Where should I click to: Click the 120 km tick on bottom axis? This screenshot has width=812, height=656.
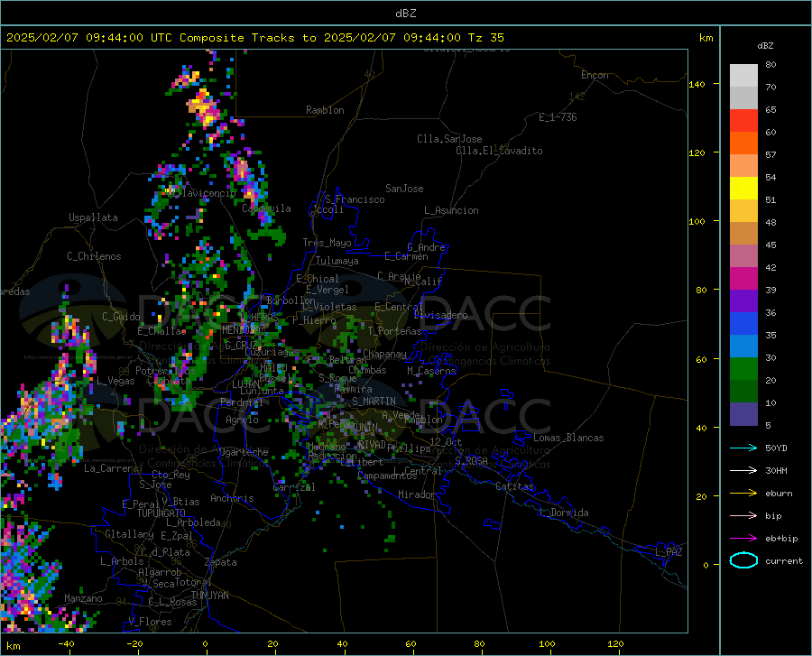615,643
